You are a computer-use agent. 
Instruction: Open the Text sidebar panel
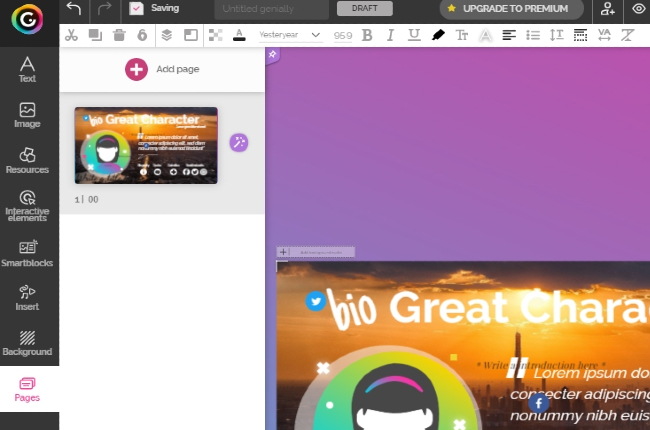pyautogui.click(x=27, y=70)
